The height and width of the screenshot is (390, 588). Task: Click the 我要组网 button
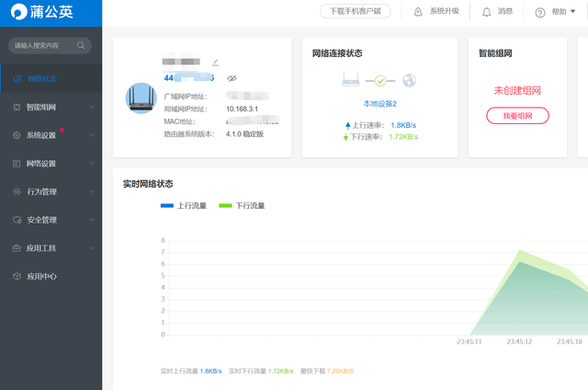(x=517, y=116)
